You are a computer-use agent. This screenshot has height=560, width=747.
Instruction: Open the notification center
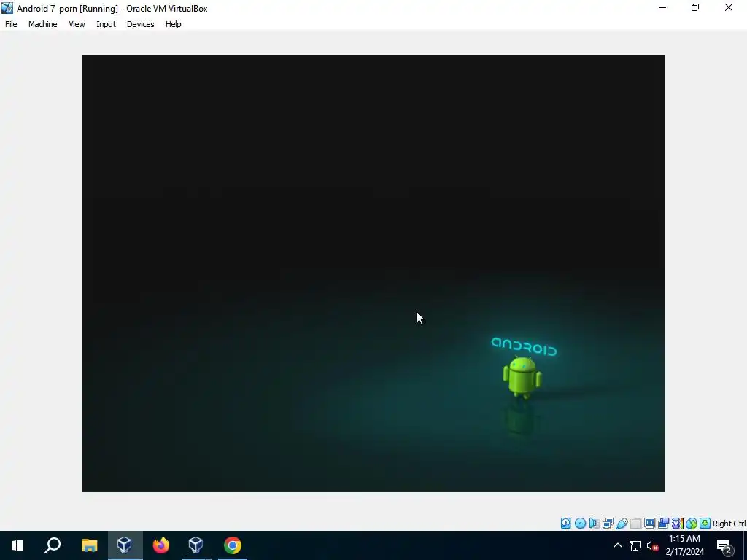tap(724, 545)
